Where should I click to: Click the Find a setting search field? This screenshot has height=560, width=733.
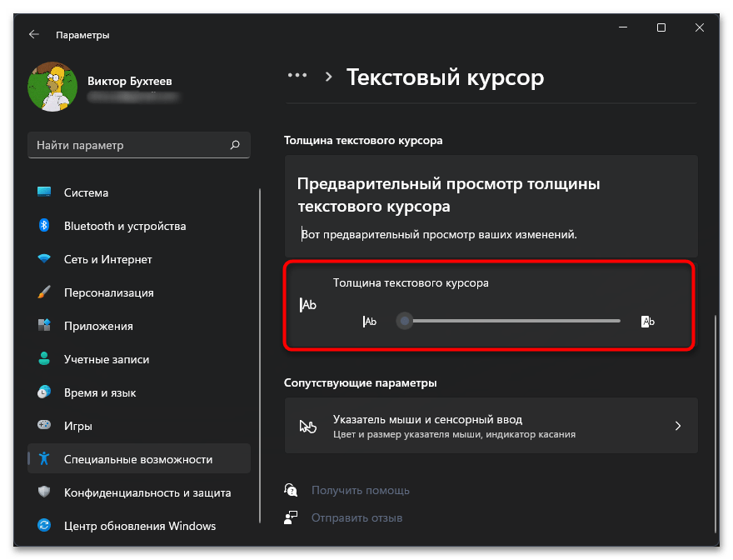coord(129,145)
